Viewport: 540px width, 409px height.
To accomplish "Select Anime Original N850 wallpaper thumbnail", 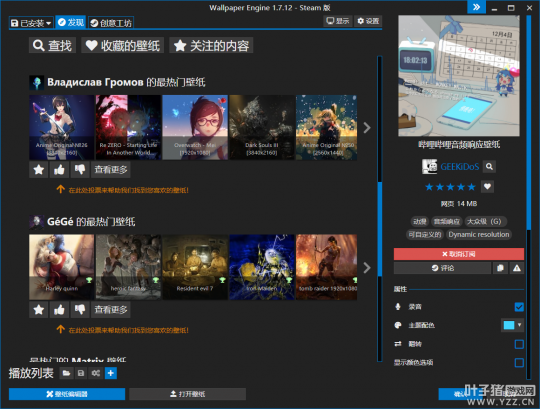I will point(326,127).
